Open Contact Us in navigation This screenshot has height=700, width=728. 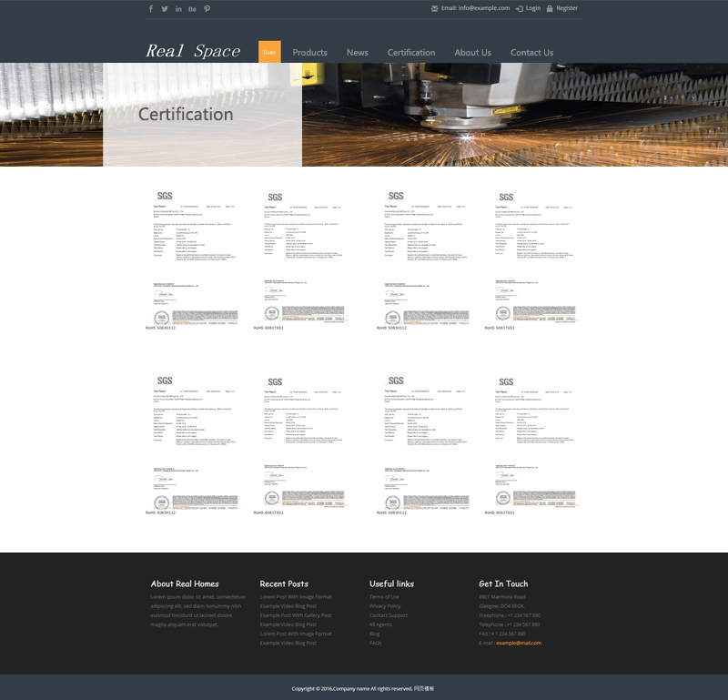(531, 53)
